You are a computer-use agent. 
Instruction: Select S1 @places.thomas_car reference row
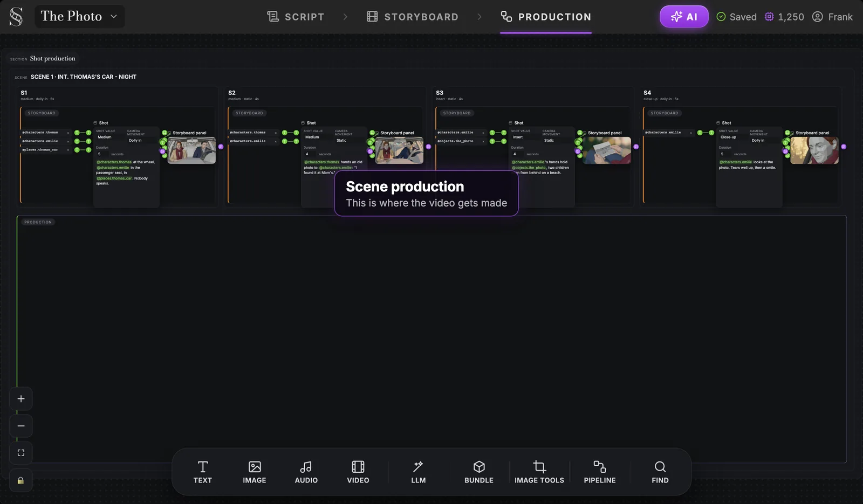point(46,150)
